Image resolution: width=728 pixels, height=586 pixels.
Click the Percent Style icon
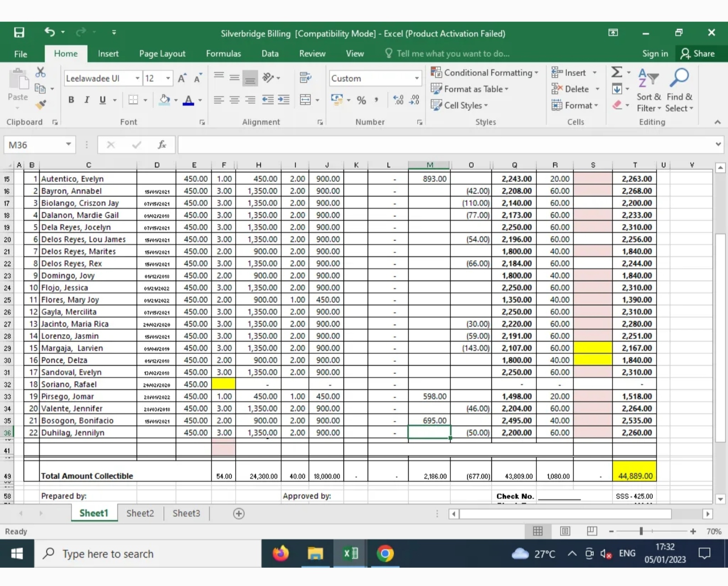point(361,100)
